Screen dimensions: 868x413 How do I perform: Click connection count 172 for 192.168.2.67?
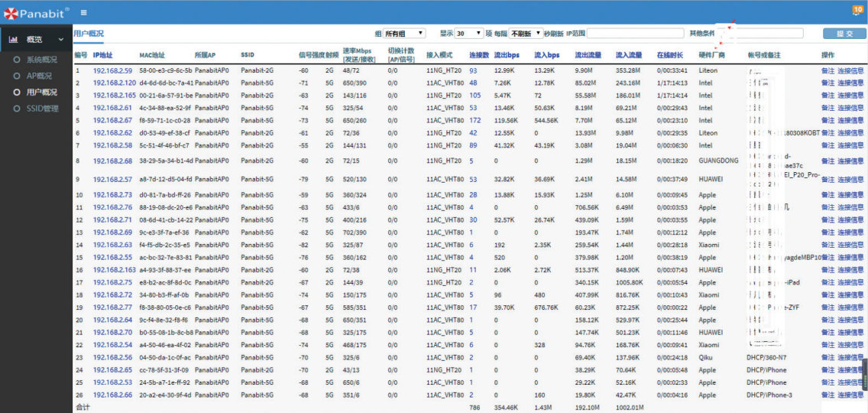coord(475,120)
